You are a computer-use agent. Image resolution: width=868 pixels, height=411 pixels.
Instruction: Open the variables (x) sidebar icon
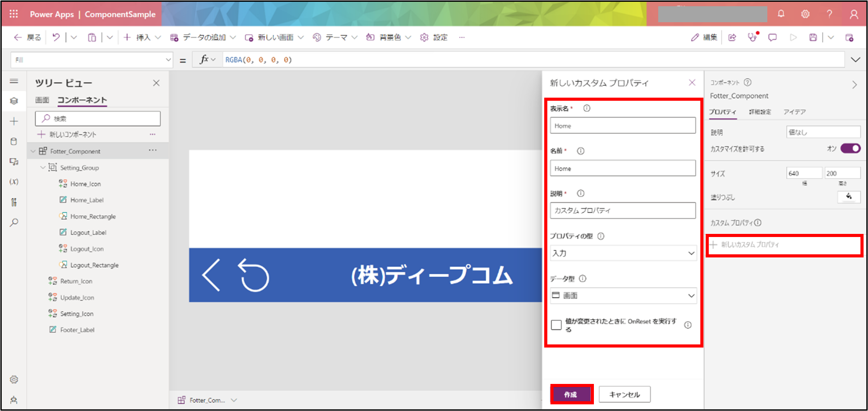[x=14, y=182]
